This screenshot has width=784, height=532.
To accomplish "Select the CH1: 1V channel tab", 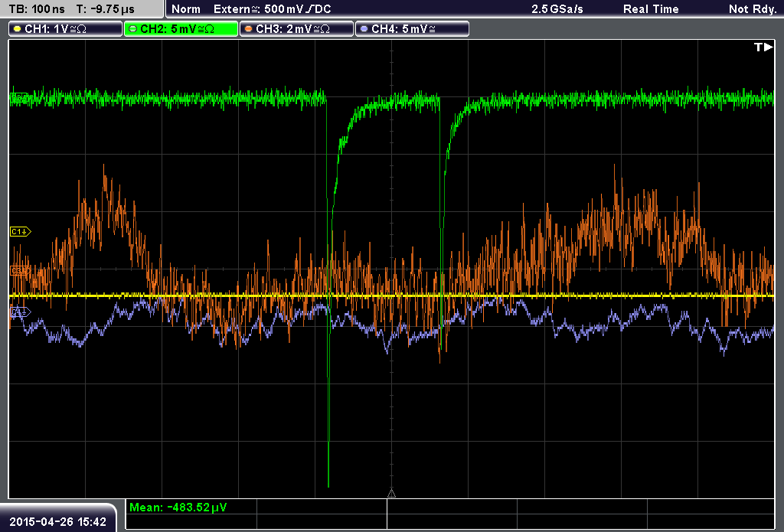I will click(x=65, y=29).
